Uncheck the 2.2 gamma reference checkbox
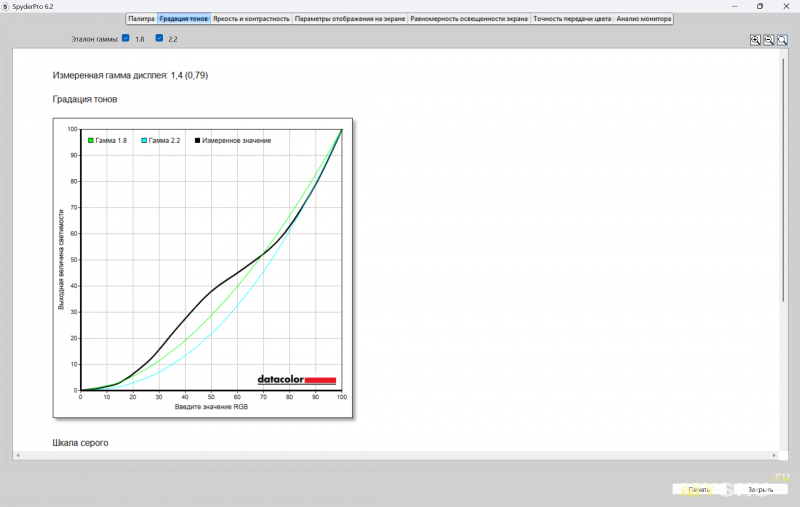 159,38
